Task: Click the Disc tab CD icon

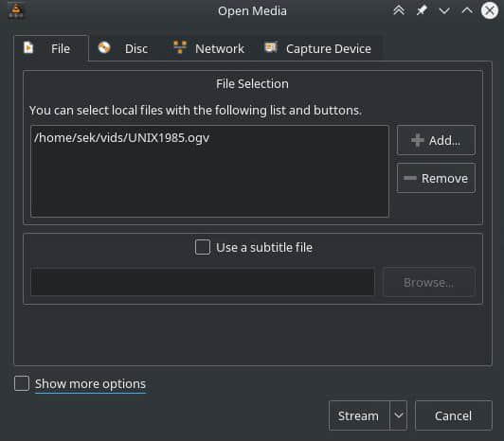Action: point(104,48)
